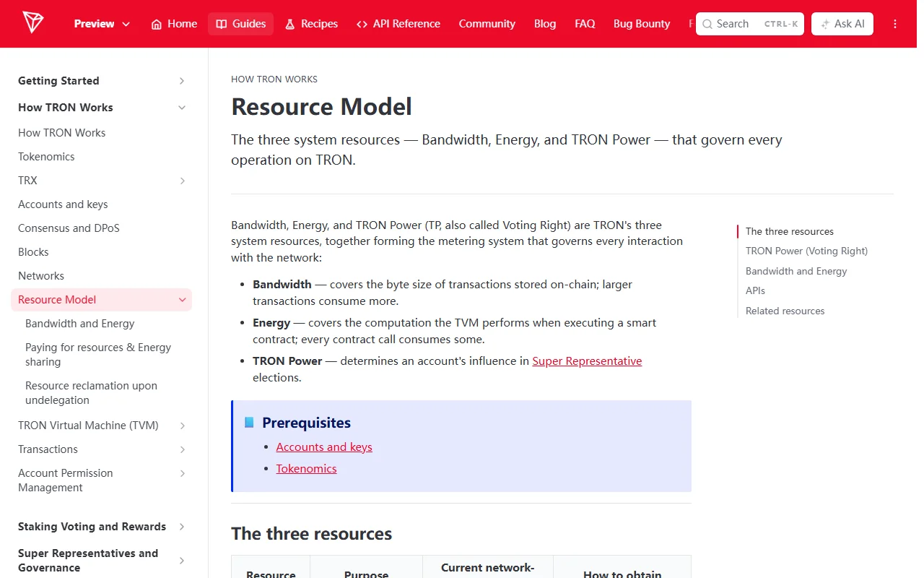Jump to The three resources in contents
This screenshot has width=924, height=578.
pos(789,232)
